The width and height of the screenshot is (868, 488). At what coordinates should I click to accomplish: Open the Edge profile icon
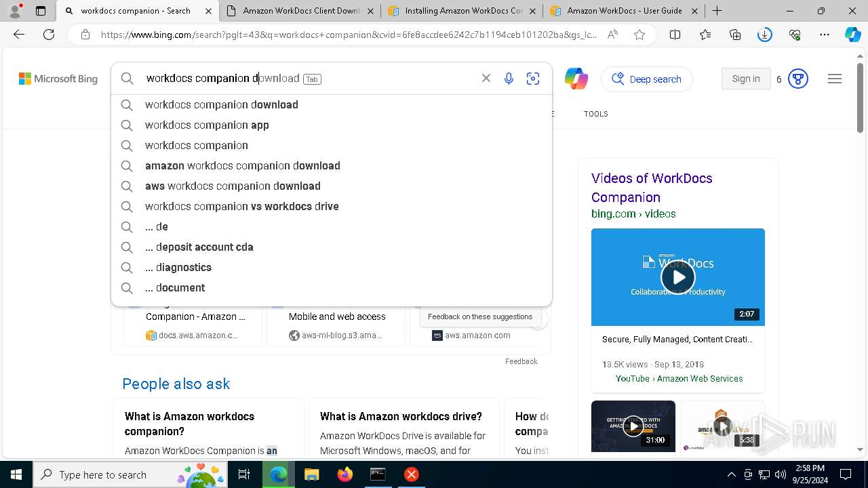tap(15, 11)
